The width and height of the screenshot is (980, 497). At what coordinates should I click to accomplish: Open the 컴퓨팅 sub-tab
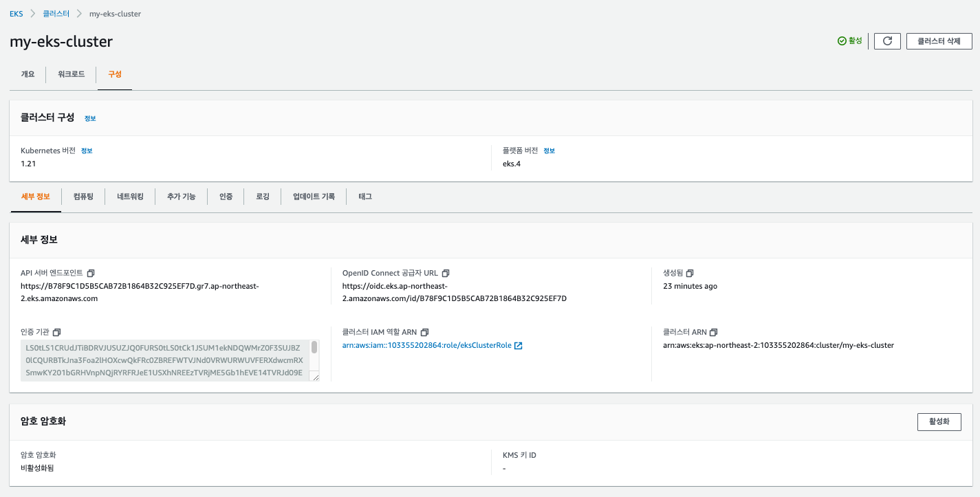click(83, 197)
